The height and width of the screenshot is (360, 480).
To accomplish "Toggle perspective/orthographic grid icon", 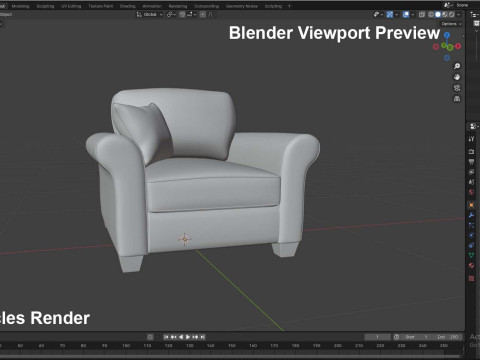I will tap(457, 99).
